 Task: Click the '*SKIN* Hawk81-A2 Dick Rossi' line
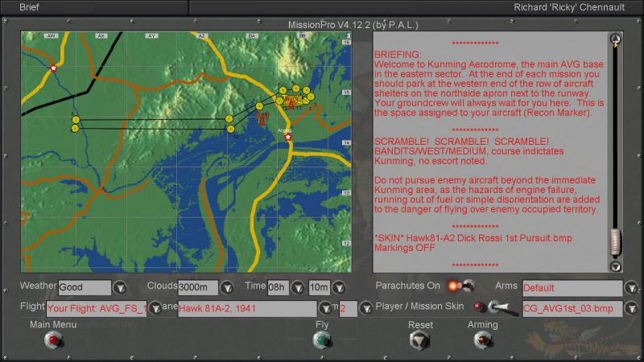click(x=473, y=238)
